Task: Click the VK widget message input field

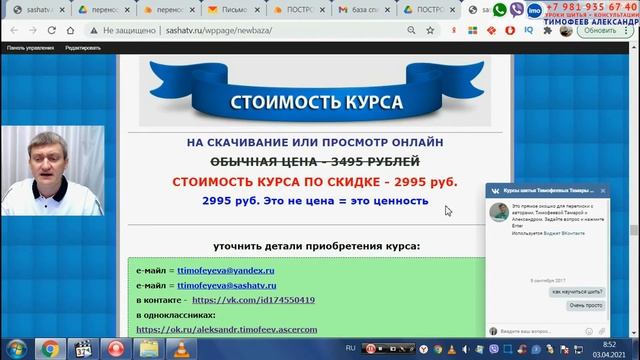Action: [539, 331]
